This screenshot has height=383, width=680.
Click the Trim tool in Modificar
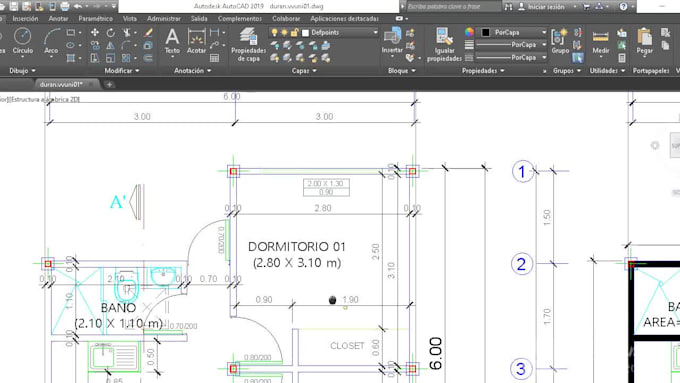click(x=127, y=33)
